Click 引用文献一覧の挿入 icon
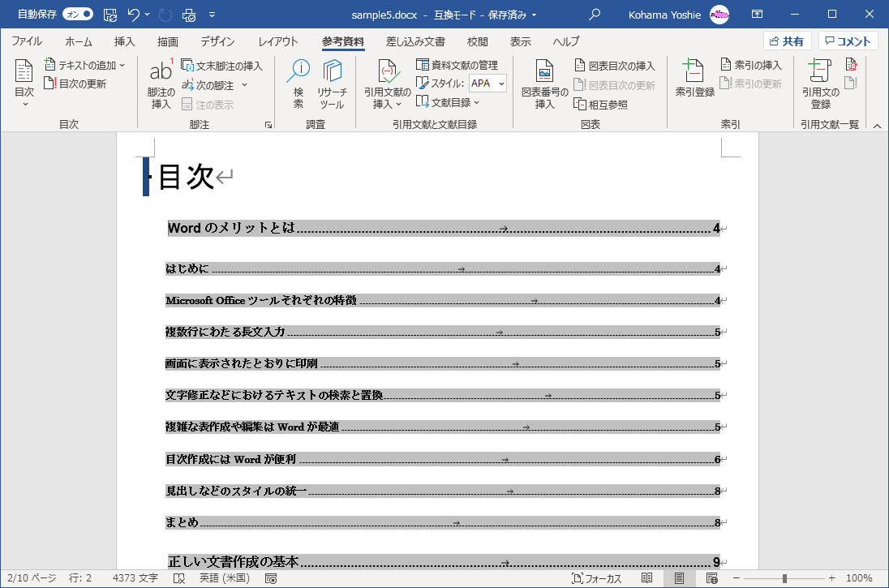This screenshot has height=588, width=889. [851, 65]
